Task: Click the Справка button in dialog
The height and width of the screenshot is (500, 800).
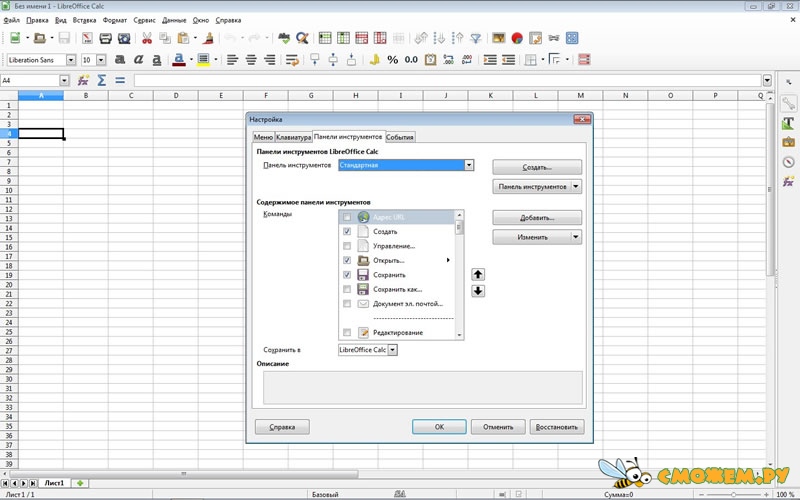Action: point(282,427)
